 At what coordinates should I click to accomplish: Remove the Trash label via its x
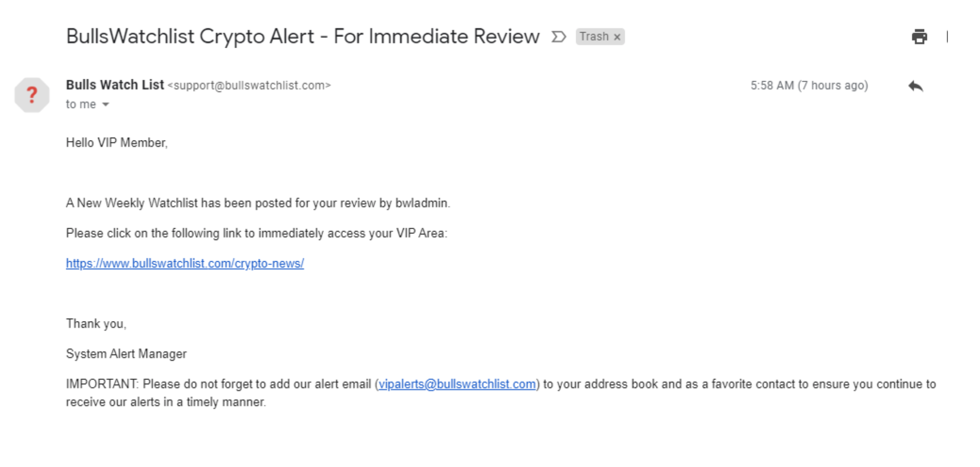coord(617,37)
